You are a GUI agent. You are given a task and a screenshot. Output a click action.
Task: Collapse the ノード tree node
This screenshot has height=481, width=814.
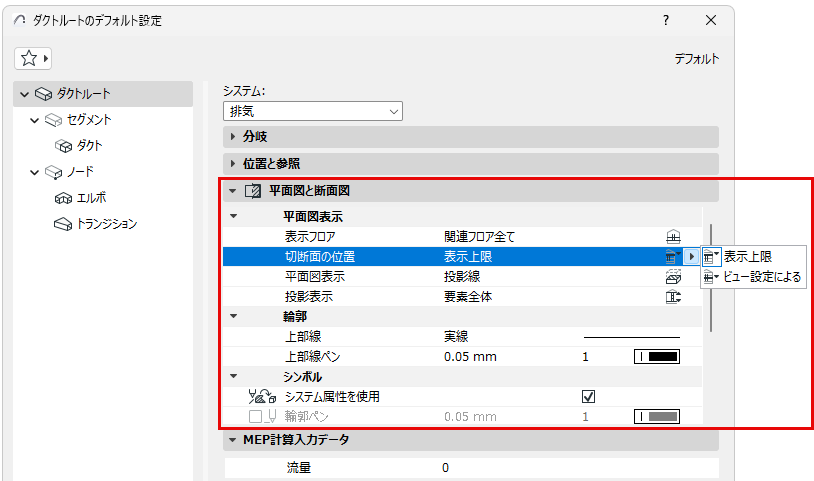(x=34, y=172)
